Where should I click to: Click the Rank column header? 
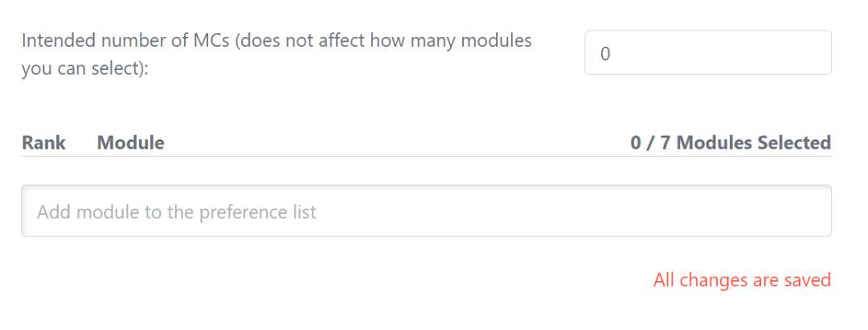click(x=43, y=143)
